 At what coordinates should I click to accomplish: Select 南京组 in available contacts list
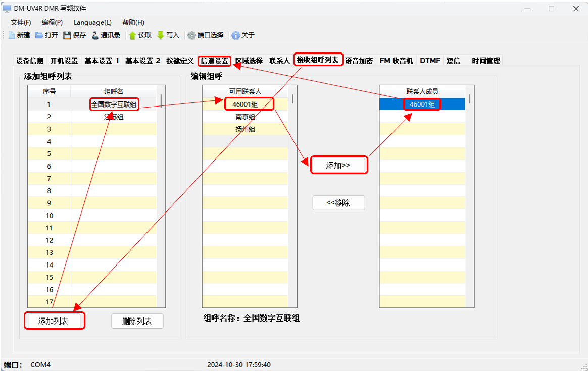[245, 117]
